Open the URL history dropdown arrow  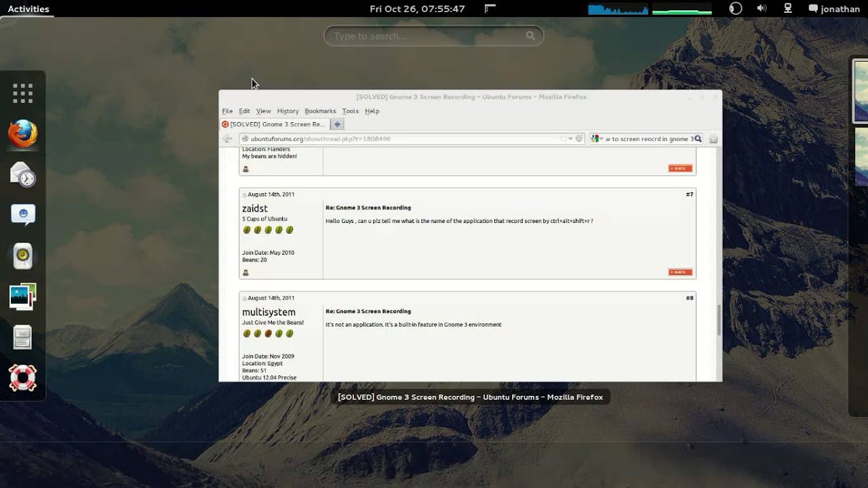click(x=570, y=139)
